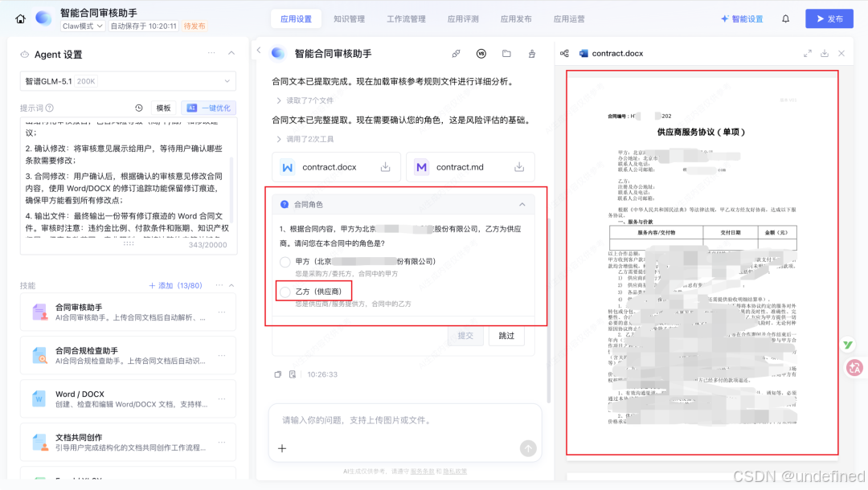Click the green Y floating icon
The image size is (868, 490).
click(x=848, y=345)
